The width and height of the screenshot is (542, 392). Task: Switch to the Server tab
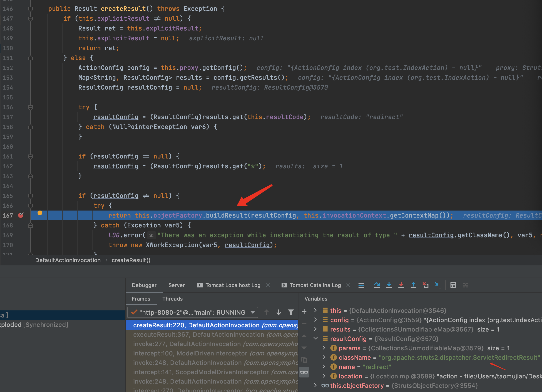(176, 285)
